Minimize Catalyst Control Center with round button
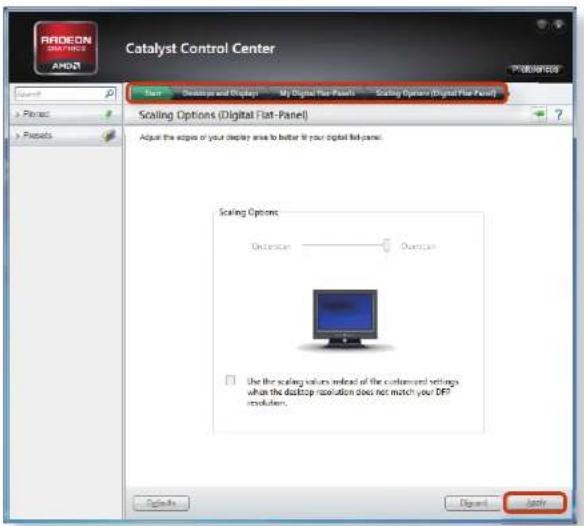584x526 pixels. pos(542,25)
